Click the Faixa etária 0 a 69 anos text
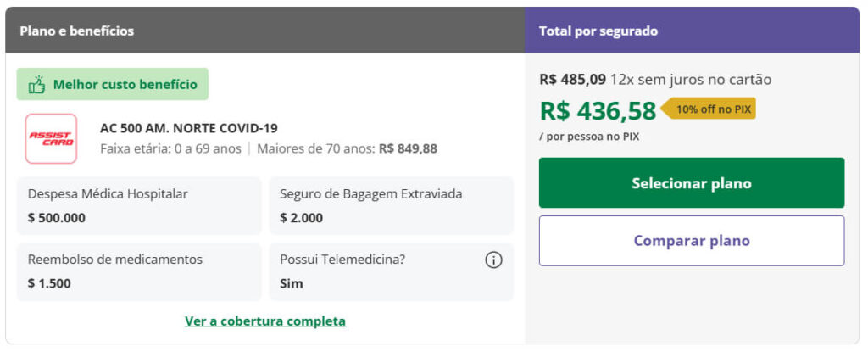The height and width of the screenshot is (352, 868). [x=170, y=148]
